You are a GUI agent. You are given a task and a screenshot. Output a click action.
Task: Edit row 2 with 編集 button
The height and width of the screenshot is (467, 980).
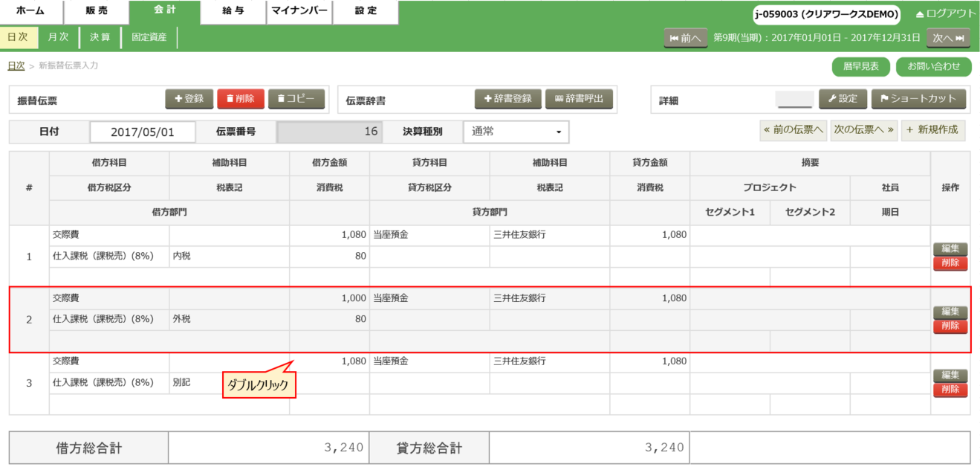coord(950,312)
